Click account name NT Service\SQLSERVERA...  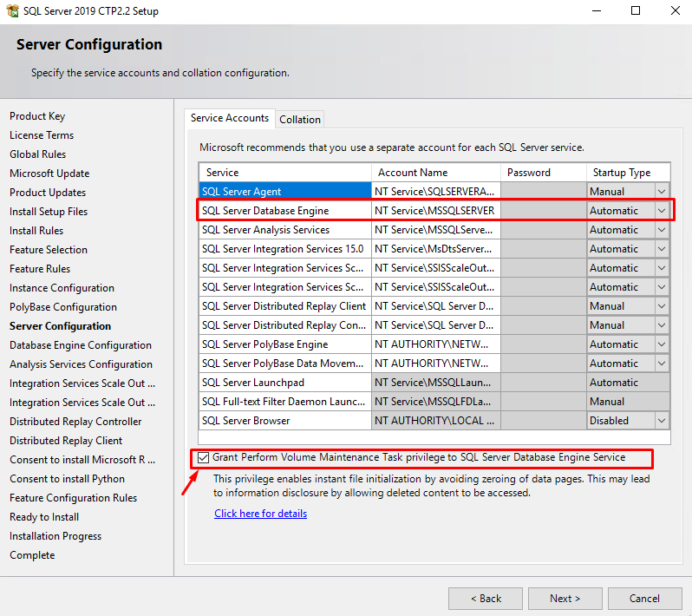click(436, 192)
